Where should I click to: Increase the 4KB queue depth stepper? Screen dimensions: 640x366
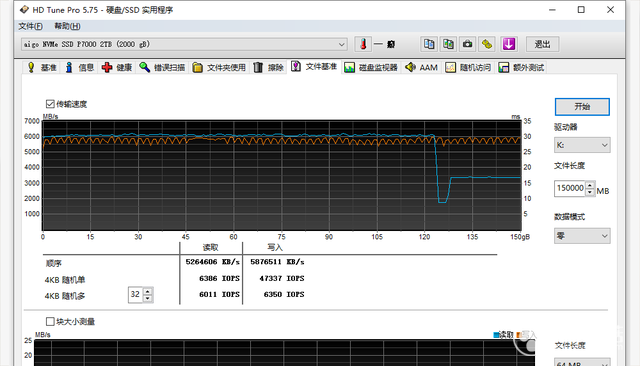tap(148, 291)
